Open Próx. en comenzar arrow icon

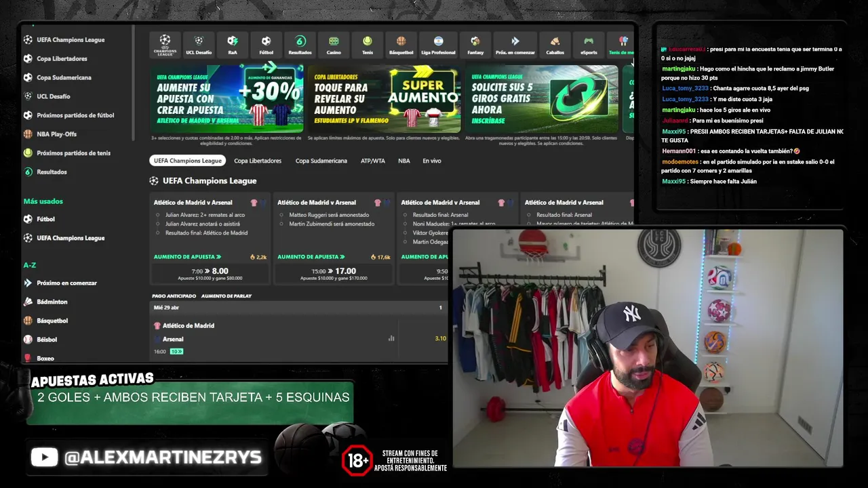click(515, 45)
